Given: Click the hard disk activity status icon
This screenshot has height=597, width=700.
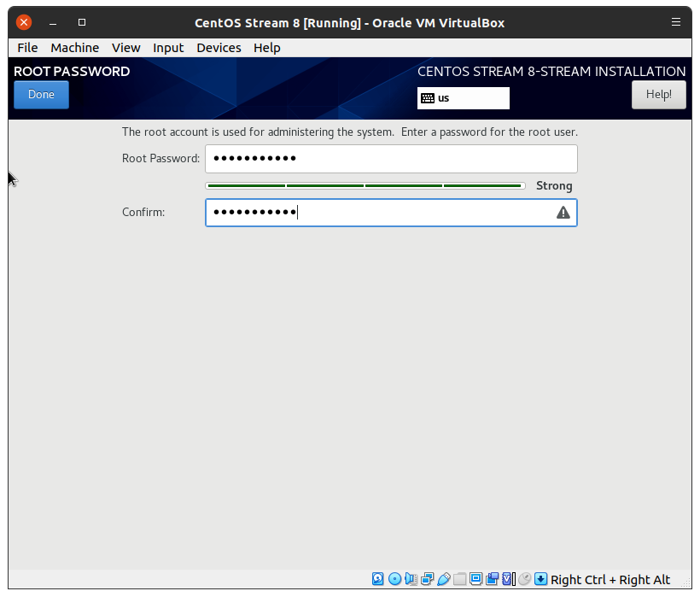Looking at the screenshot, I should [378, 579].
